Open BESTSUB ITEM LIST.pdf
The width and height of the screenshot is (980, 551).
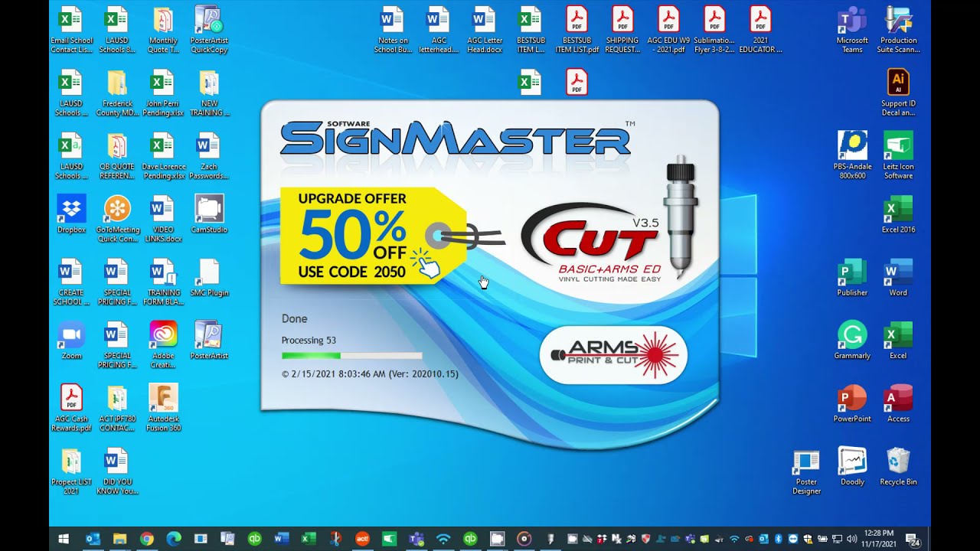(577, 31)
